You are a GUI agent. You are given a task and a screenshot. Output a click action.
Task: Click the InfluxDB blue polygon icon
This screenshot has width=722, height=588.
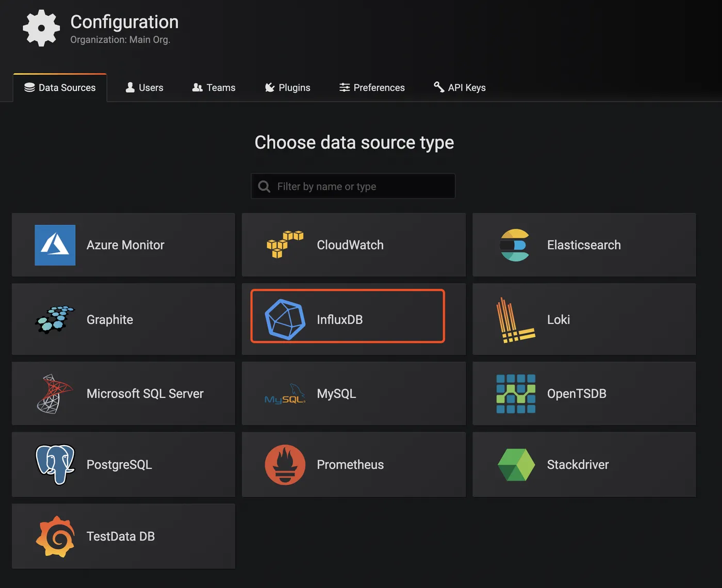tap(285, 319)
